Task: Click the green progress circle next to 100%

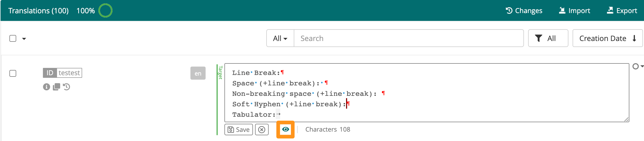Action: click(x=105, y=10)
